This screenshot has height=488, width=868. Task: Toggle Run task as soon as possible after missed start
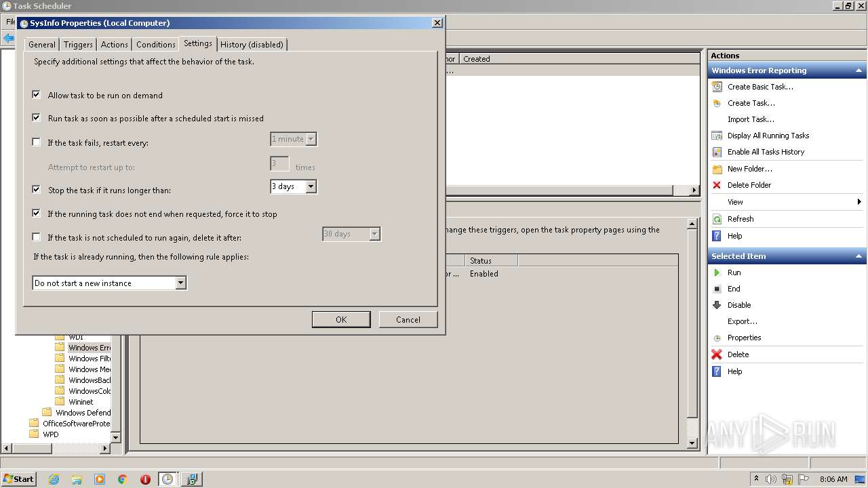pyautogui.click(x=37, y=117)
